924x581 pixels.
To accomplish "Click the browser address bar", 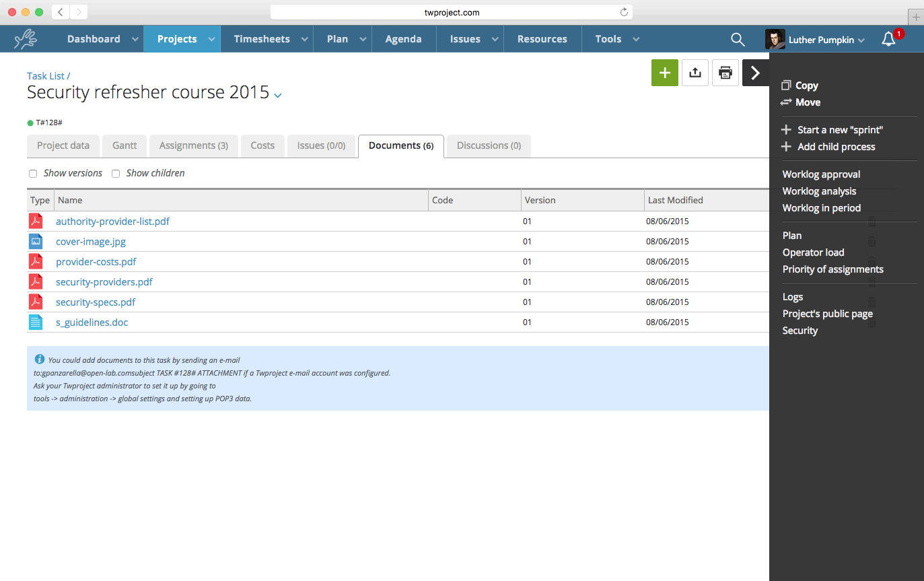I will [451, 12].
